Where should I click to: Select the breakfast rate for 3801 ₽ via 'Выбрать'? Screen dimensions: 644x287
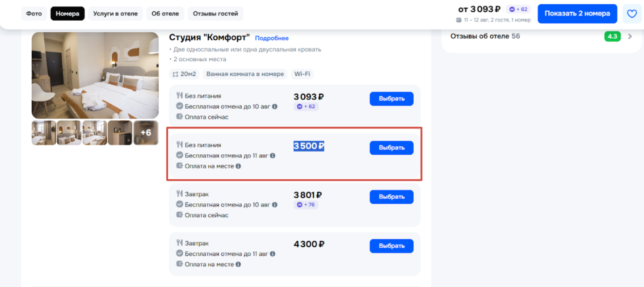(392, 197)
